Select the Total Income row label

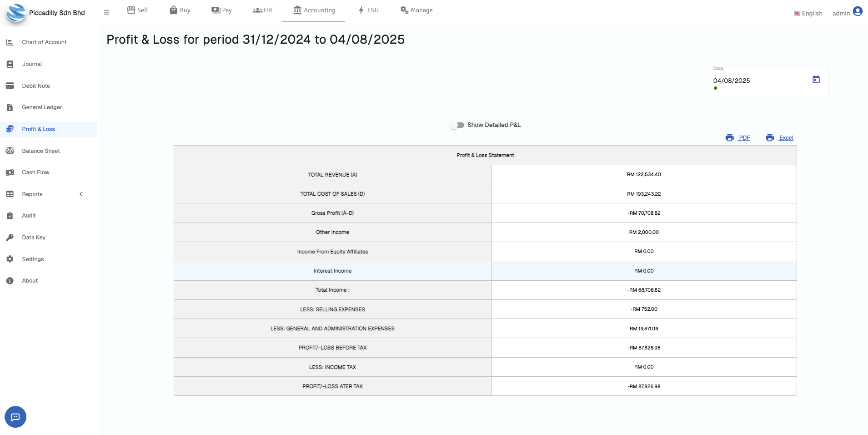click(x=332, y=290)
